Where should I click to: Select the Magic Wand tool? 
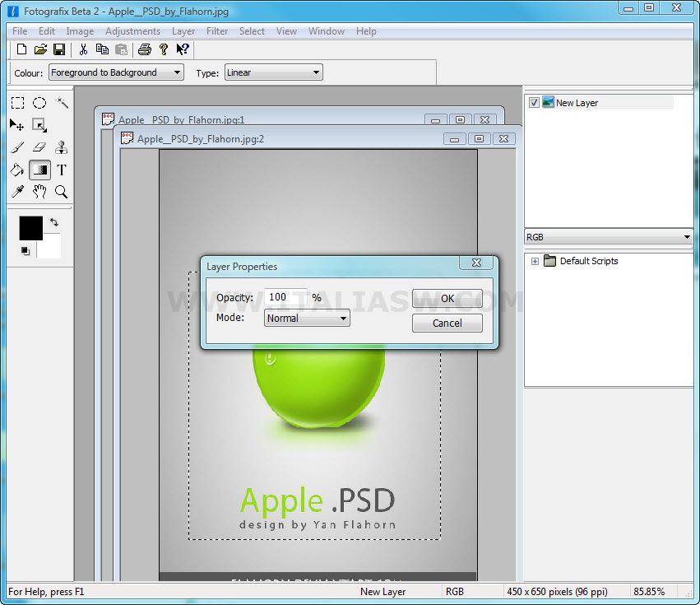(x=62, y=103)
